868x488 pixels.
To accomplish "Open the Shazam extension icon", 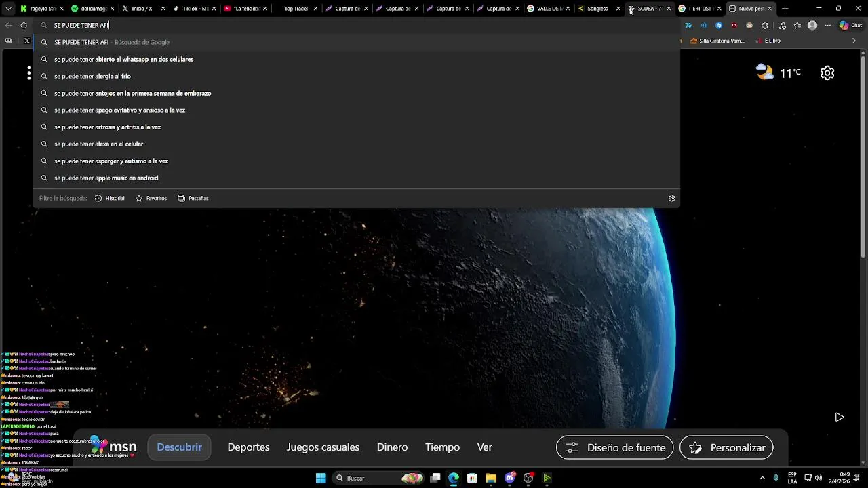I will [719, 26].
